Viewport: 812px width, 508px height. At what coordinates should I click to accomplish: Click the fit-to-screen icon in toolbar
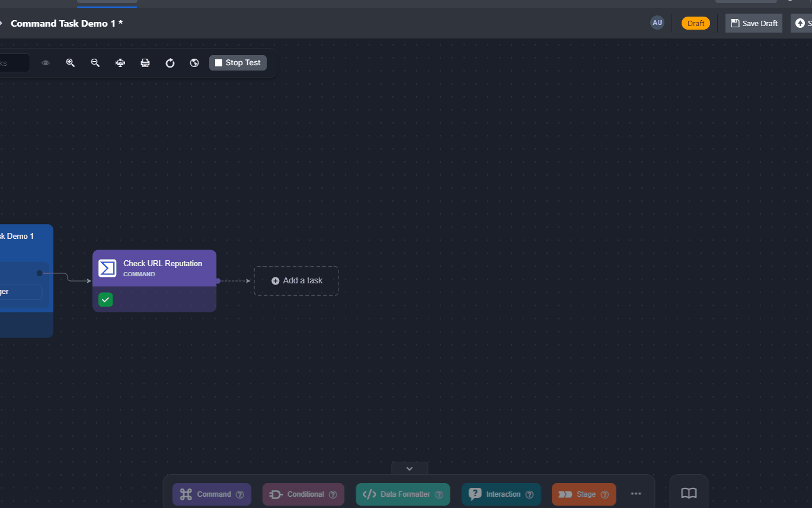coord(120,63)
